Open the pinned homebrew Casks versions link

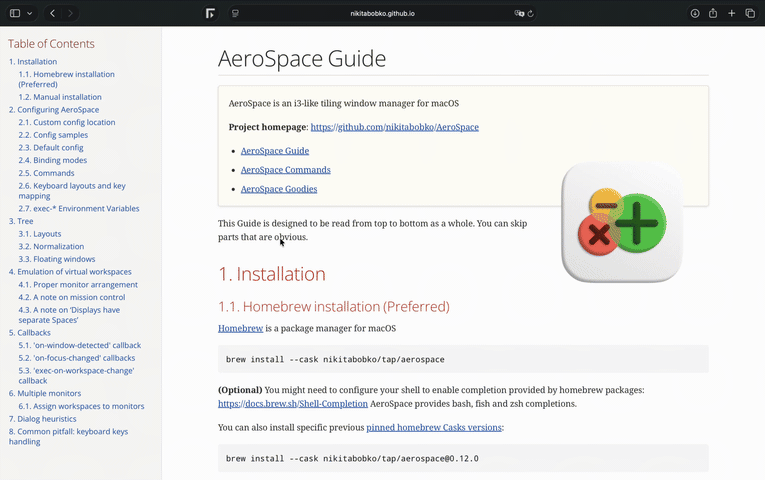[x=434, y=427]
